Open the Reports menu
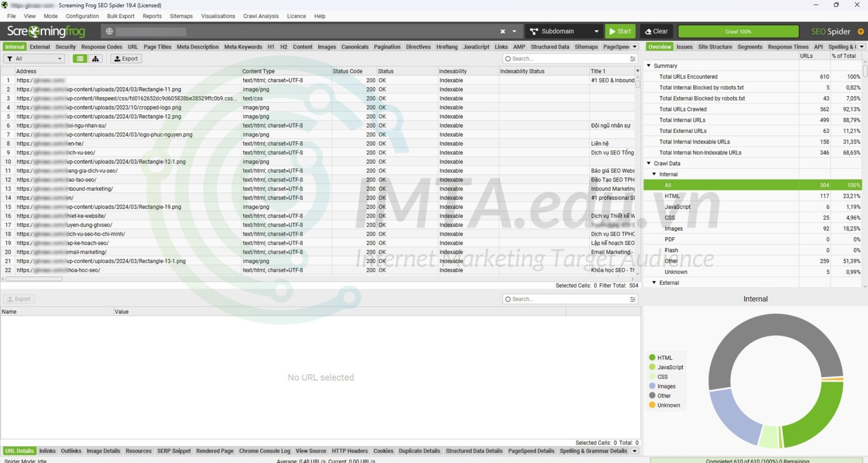Viewport: 868px width, 463px height. click(x=152, y=16)
